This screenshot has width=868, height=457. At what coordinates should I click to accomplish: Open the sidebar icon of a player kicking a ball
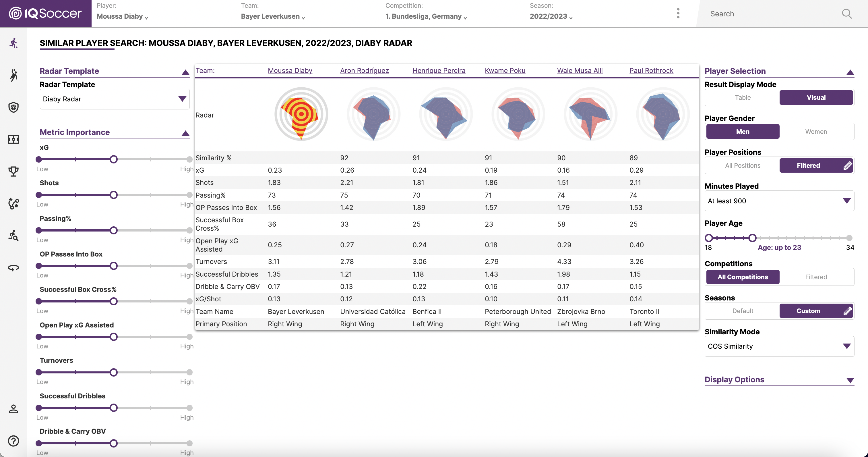(13, 203)
